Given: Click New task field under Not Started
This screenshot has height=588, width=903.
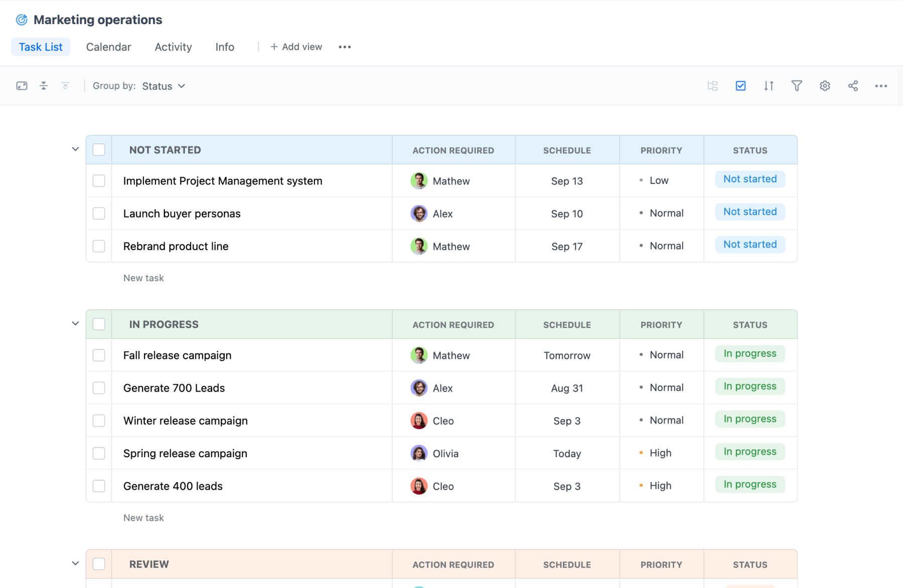Looking at the screenshot, I should pos(143,278).
